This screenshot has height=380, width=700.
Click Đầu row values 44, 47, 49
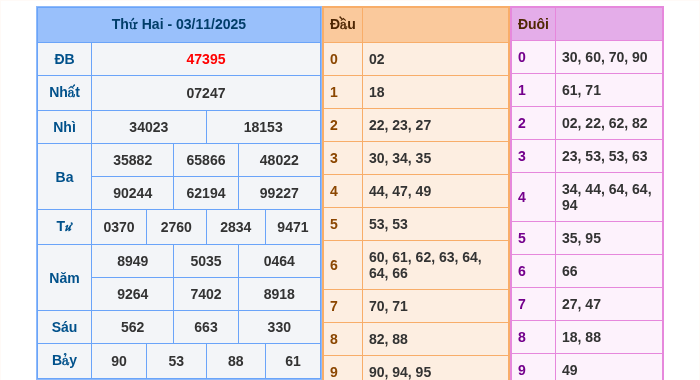[x=400, y=192]
